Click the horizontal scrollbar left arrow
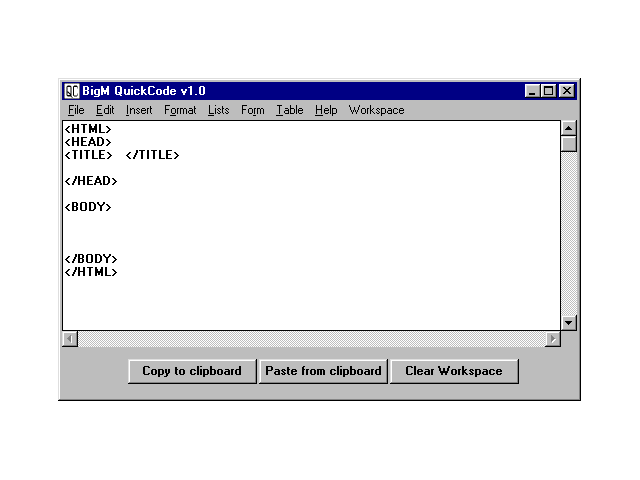640x480 pixels. [70, 339]
